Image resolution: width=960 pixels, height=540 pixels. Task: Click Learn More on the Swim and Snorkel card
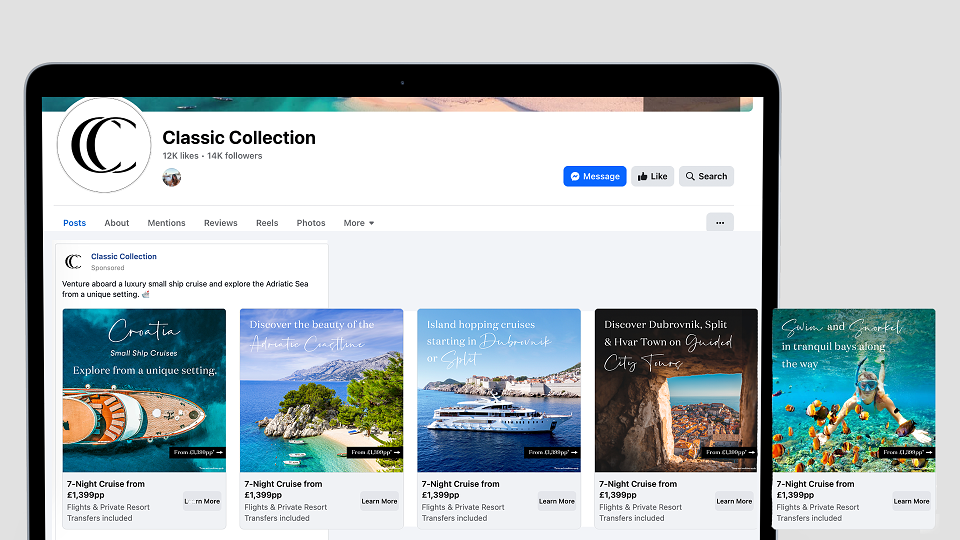point(912,501)
